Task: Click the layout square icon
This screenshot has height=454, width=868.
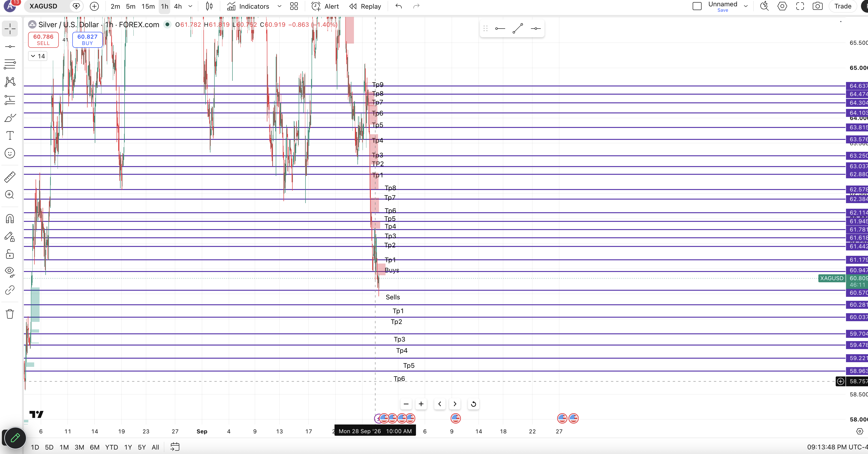Action: (697, 6)
